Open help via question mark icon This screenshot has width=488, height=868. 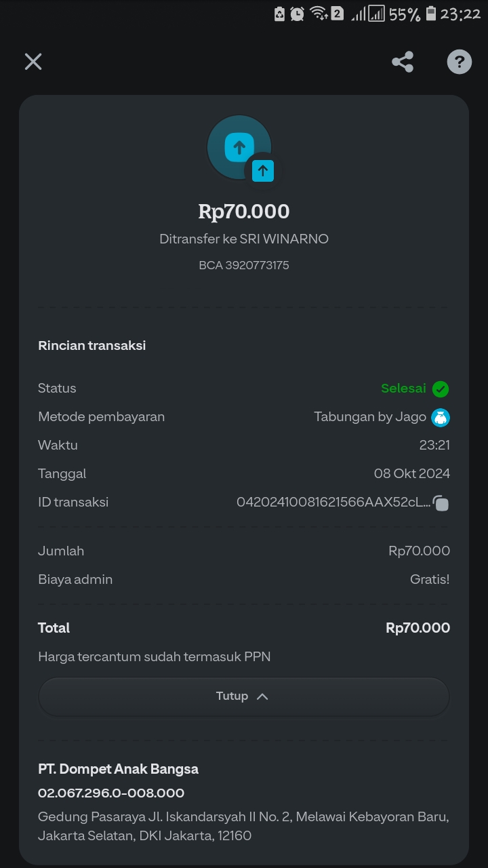pos(459,62)
